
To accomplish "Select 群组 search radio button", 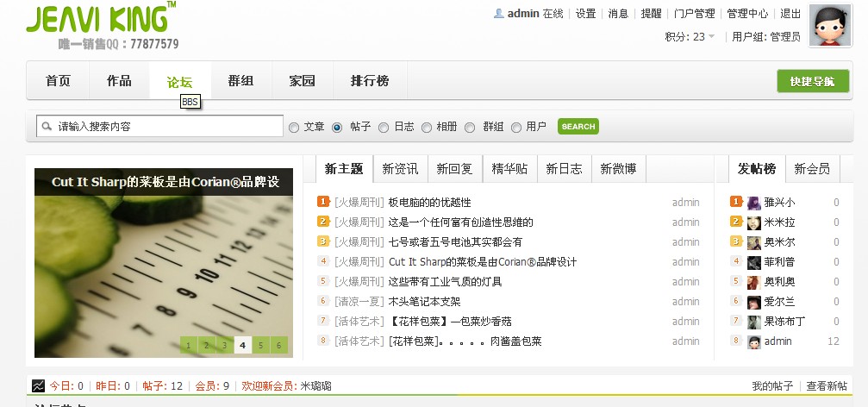I will [x=470, y=128].
